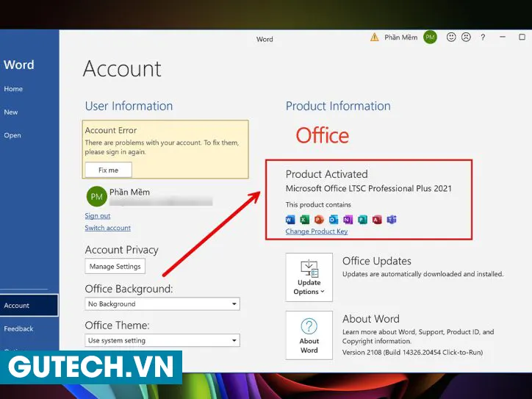Send a smile with the happy face icon
532x399 pixels.
tap(451, 37)
